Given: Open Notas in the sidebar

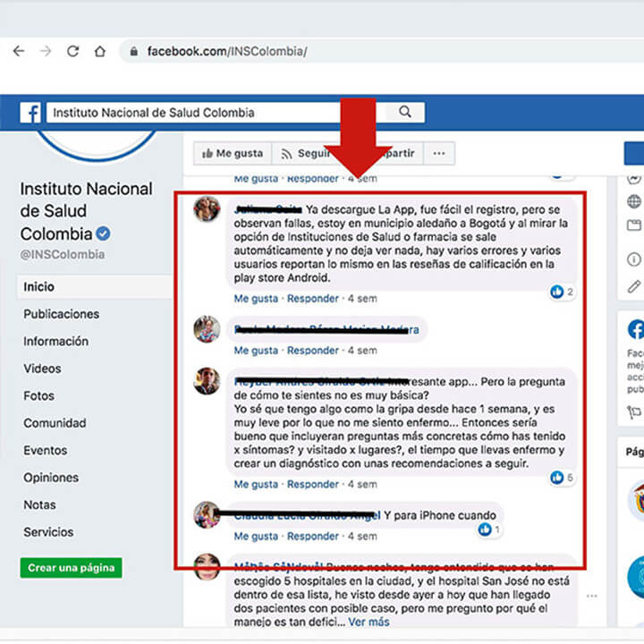Looking at the screenshot, I should pyautogui.click(x=39, y=504).
